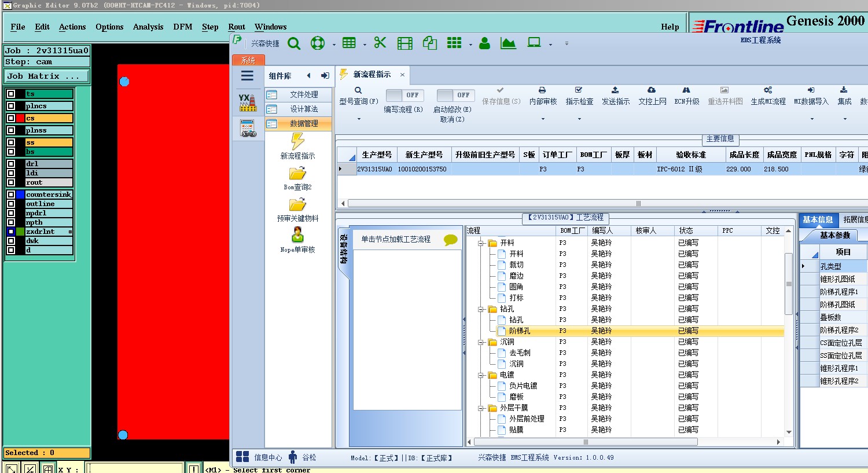
Task: Open dropdown arrow under 指示检查
Action: pos(579,119)
